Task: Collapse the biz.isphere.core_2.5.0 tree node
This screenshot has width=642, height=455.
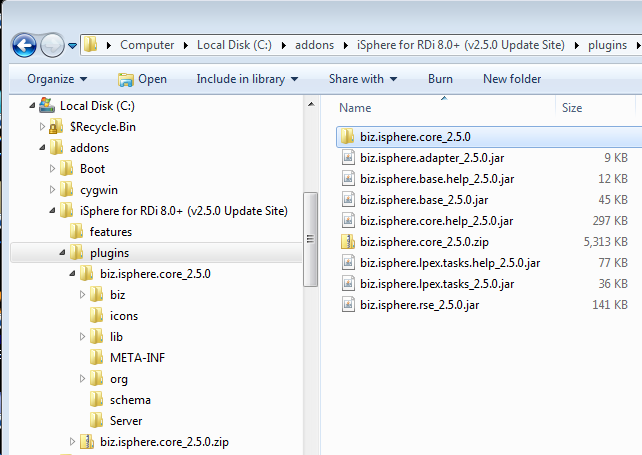Action: 72,274
